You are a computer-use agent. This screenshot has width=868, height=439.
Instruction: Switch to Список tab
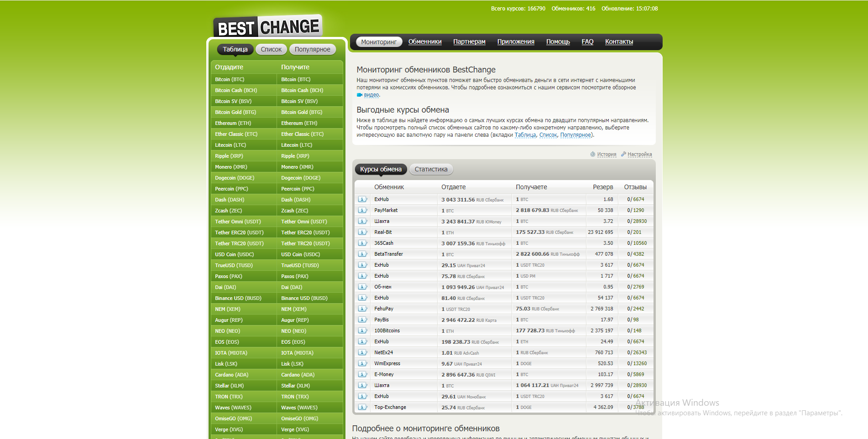click(271, 49)
